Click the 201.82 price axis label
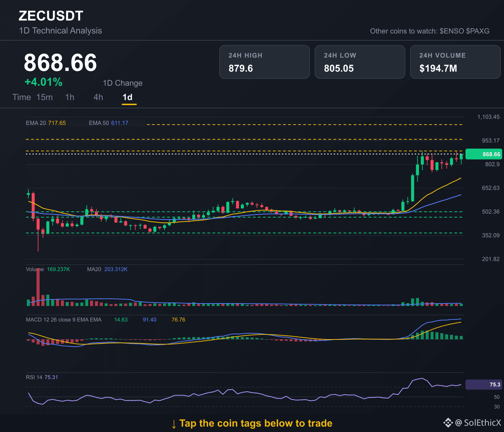The image size is (504, 432). point(491,259)
